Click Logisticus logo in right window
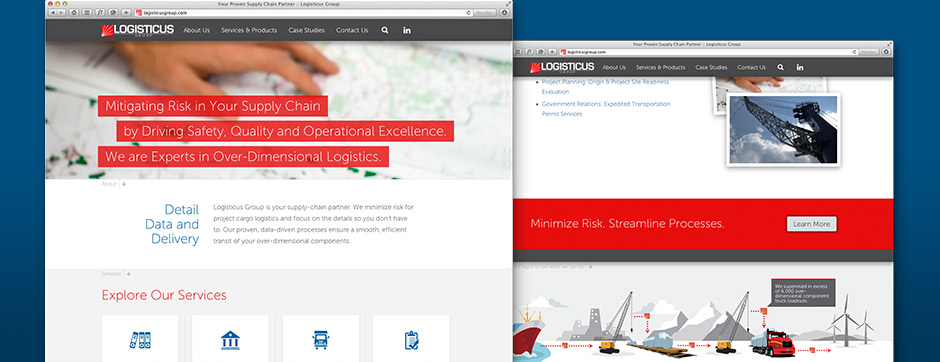 (x=562, y=67)
